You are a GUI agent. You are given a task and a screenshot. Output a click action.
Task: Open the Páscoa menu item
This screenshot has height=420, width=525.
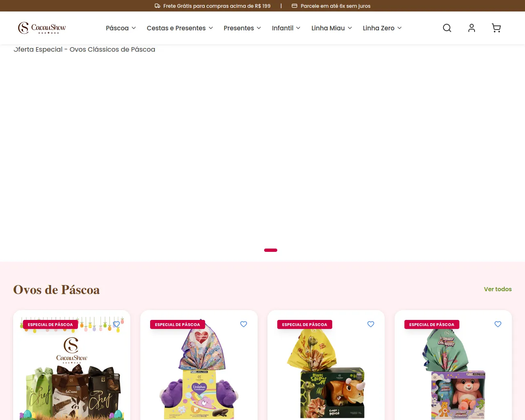[x=117, y=28]
